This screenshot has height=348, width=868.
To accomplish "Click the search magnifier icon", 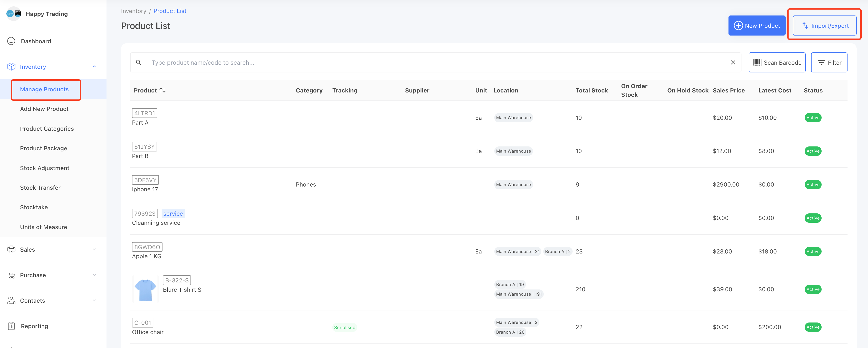I will (139, 62).
